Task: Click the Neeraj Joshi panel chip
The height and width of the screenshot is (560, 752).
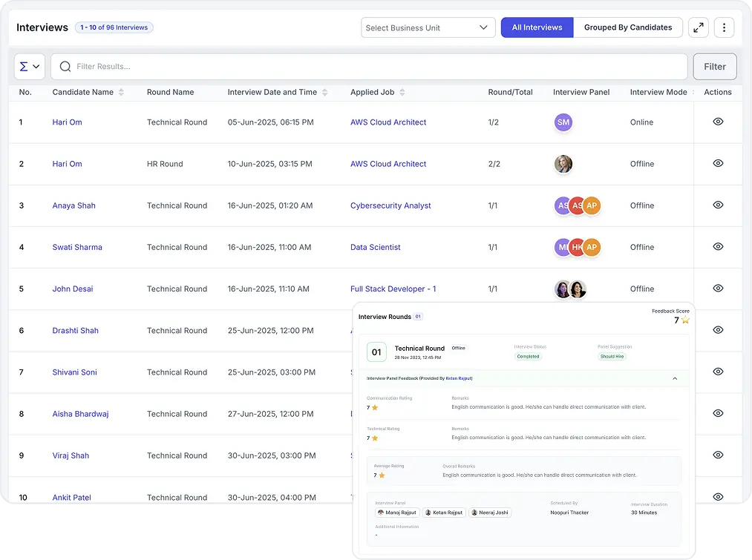Action: pyautogui.click(x=490, y=513)
